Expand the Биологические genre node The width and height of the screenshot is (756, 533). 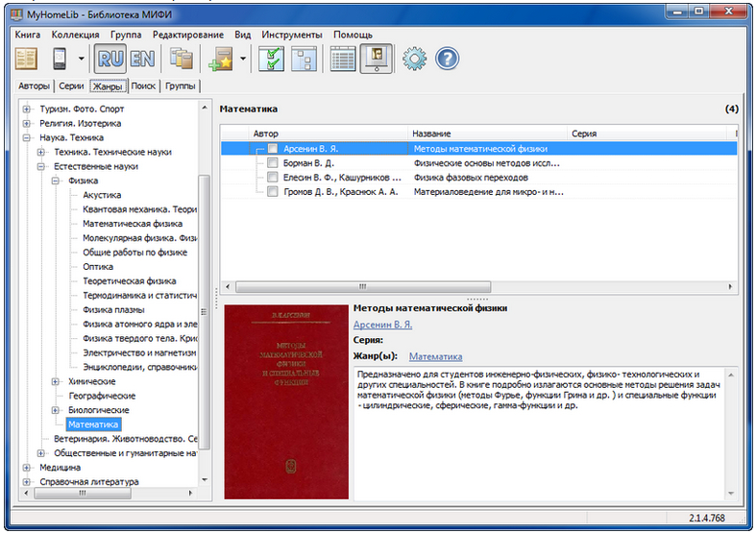pos(56,410)
